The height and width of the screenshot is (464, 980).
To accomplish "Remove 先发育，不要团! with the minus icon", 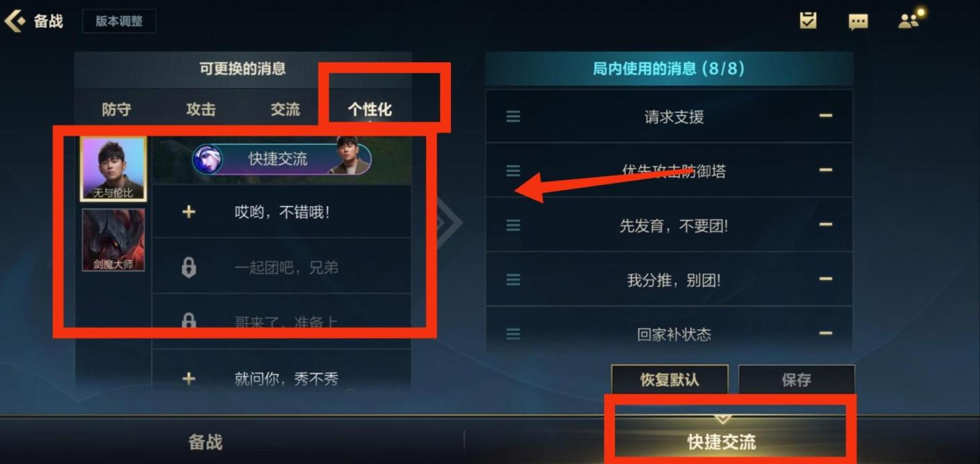I will 825,224.
